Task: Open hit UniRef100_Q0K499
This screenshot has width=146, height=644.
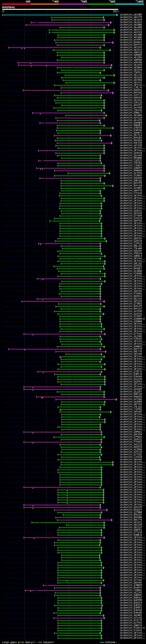Action: click(x=131, y=178)
